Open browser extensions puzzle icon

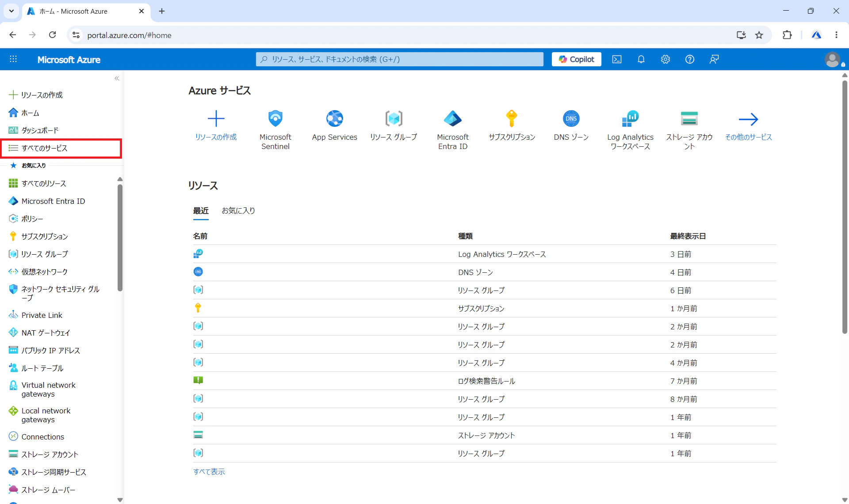coord(787,35)
